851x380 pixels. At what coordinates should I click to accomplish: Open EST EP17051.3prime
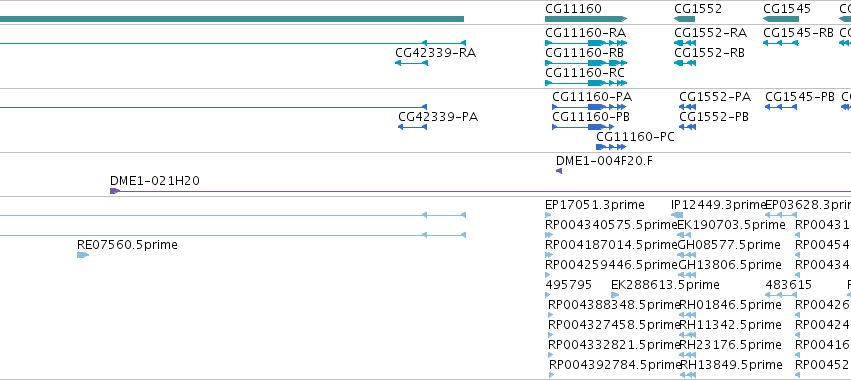tap(595, 205)
